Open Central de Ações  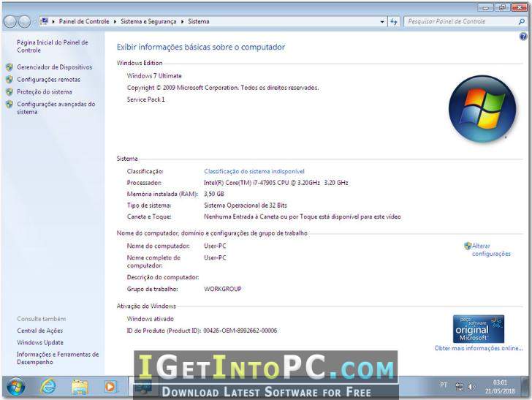point(39,331)
